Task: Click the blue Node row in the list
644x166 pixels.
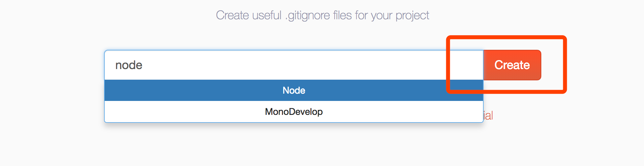Action: pos(294,90)
